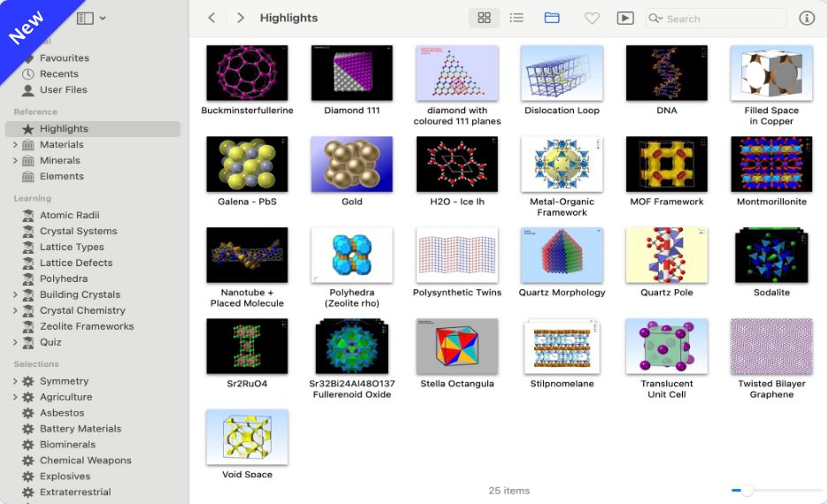The image size is (827, 504).
Task: Open the Quartz Pole thumbnail
Action: [x=667, y=256]
